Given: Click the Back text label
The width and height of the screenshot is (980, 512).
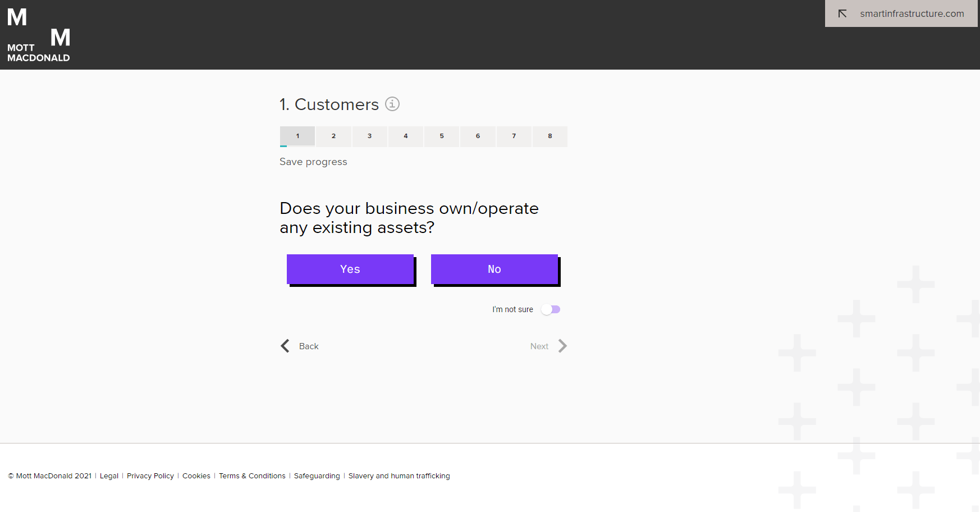Looking at the screenshot, I should pos(309,346).
